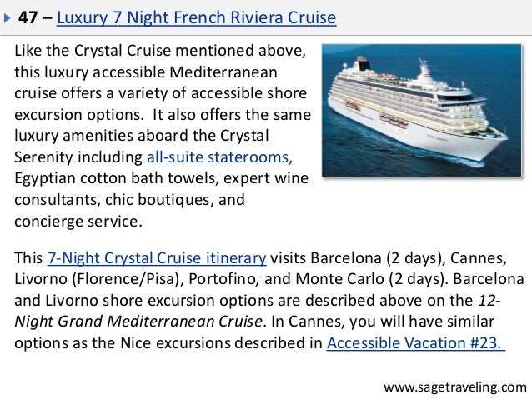
Task: Click the Barcelona (2 days) text
Action: coord(378,258)
